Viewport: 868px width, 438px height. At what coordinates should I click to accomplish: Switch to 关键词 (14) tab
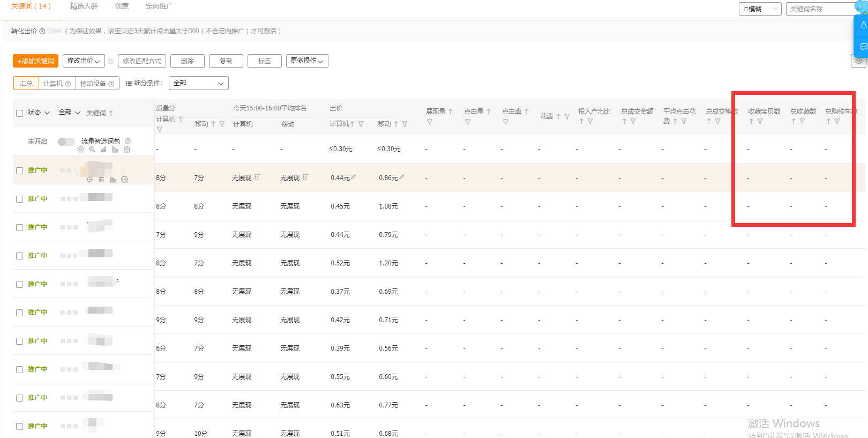pos(31,6)
